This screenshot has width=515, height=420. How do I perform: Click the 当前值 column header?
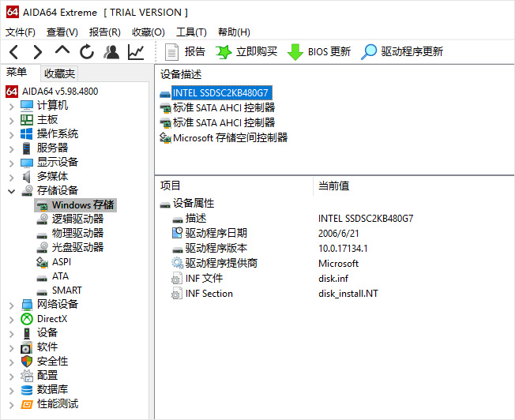click(333, 186)
